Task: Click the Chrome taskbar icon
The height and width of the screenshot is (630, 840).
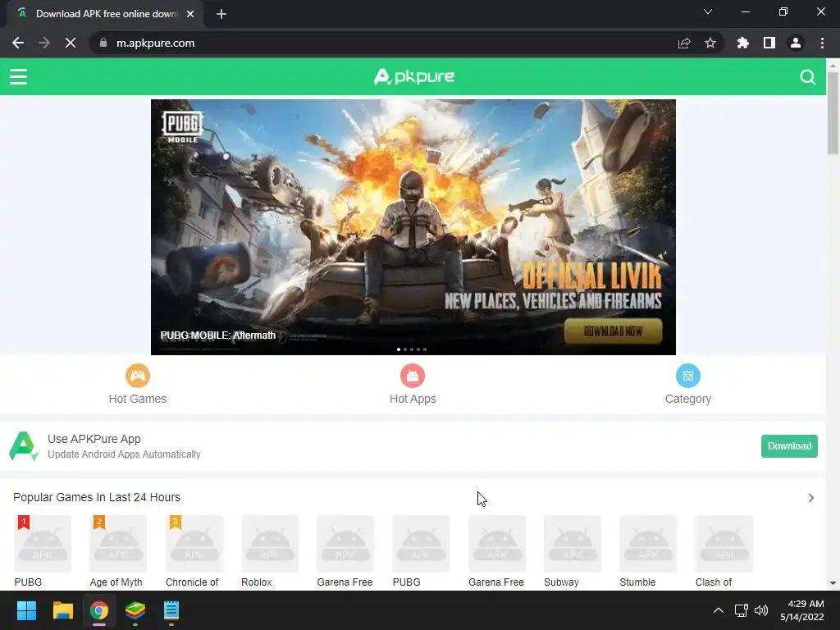Action: pyautogui.click(x=99, y=610)
